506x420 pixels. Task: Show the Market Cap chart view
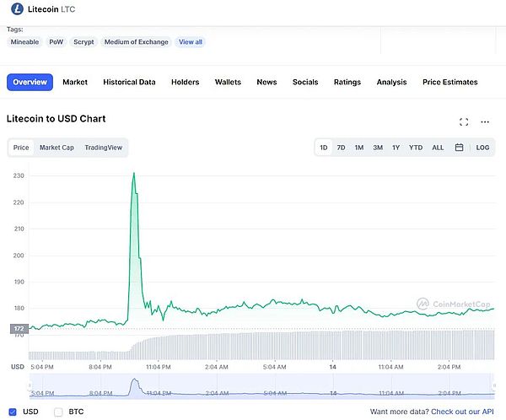[x=57, y=148]
